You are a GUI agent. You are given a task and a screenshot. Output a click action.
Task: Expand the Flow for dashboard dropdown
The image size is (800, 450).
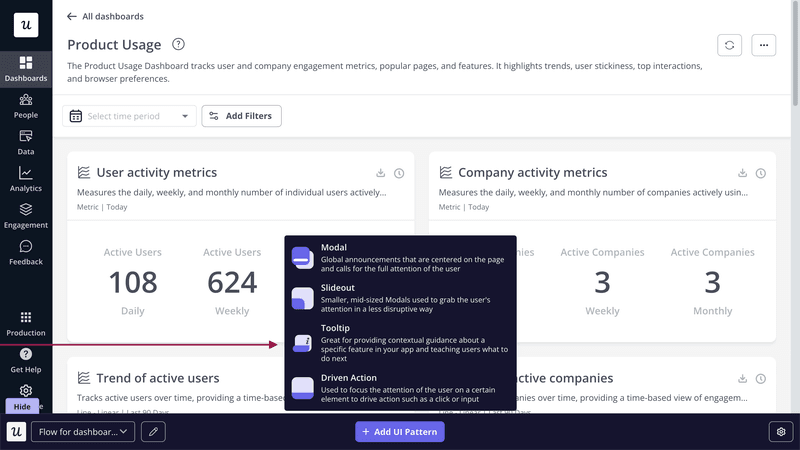click(83, 432)
